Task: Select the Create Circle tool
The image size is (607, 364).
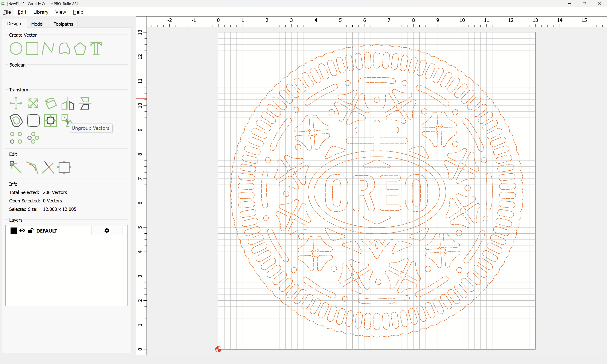Action: click(16, 48)
